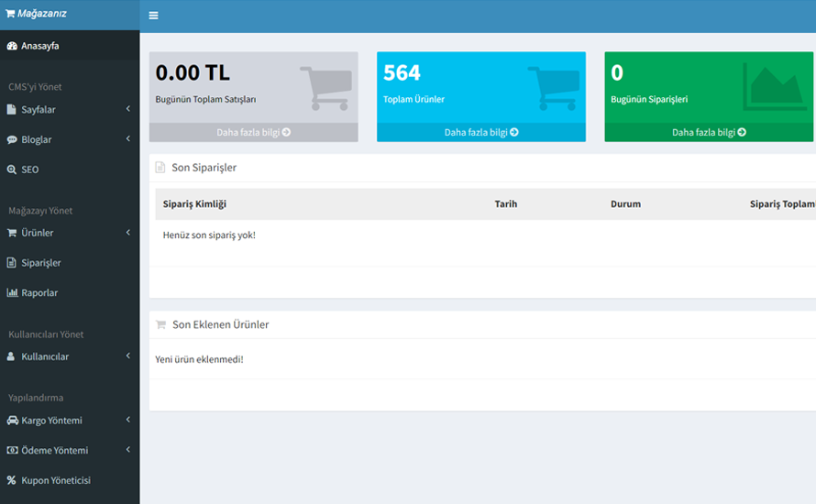
Task: Toggle the hamburger sidebar menu icon
Action: (153, 16)
